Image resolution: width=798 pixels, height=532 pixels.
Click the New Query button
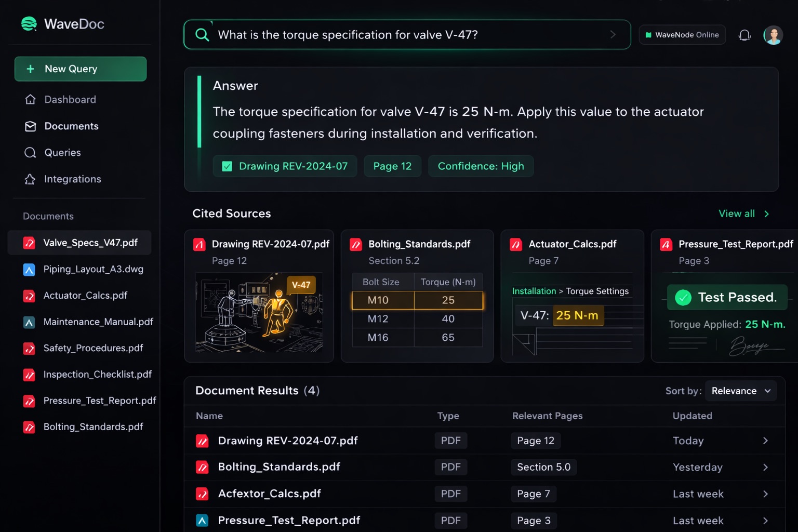pos(80,69)
